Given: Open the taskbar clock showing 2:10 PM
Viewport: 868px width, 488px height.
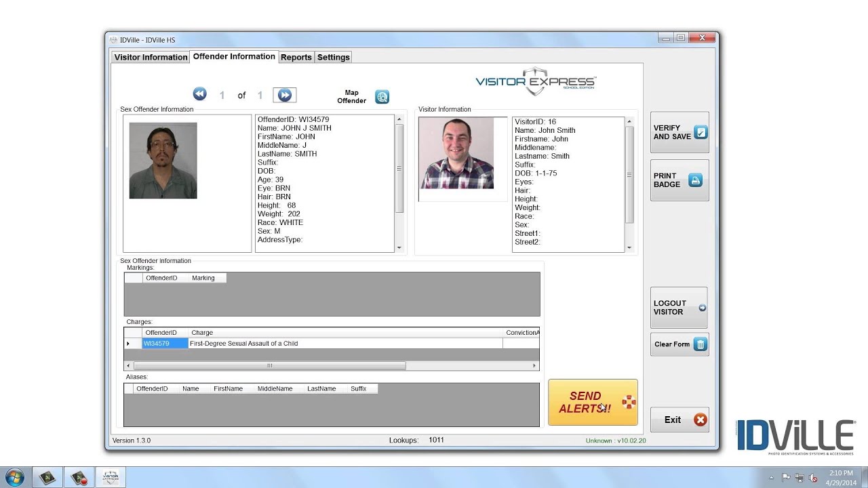Looking at the screenshot, I should (841, 477).
